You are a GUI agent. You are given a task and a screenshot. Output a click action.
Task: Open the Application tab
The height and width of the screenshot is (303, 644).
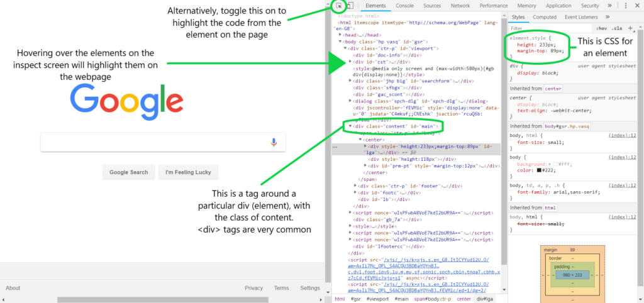click(x=558, y=6)
